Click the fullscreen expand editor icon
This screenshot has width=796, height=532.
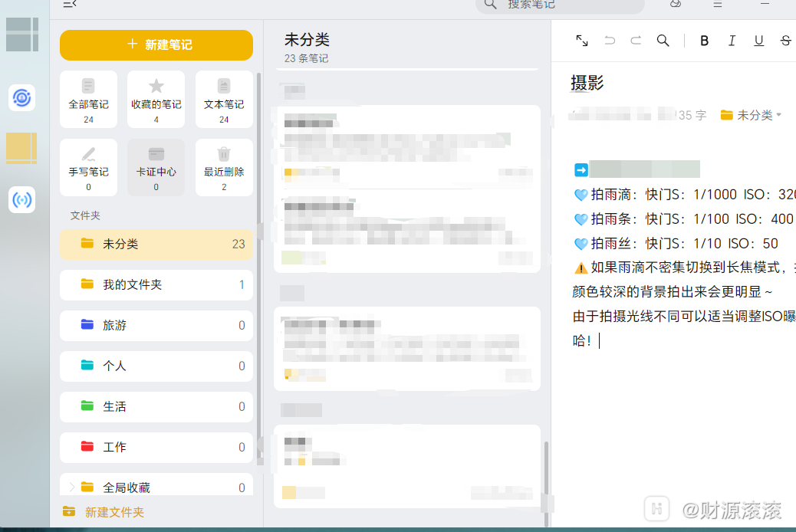pyautogui.click(x=582, y=41)
